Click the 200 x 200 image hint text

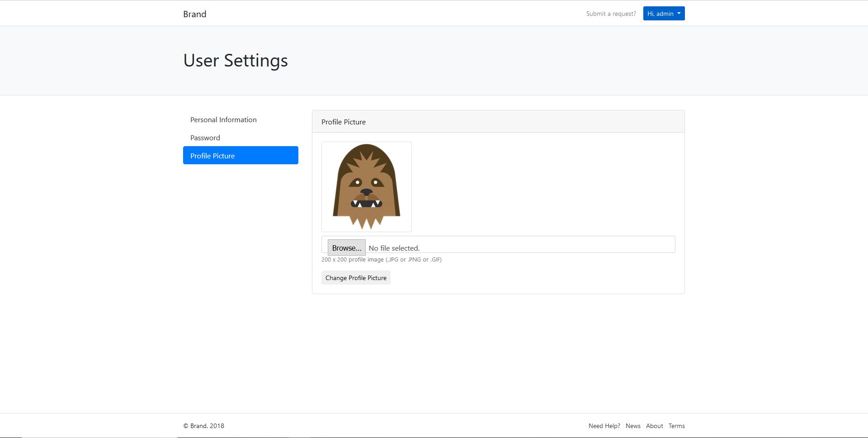coord(381,260)
